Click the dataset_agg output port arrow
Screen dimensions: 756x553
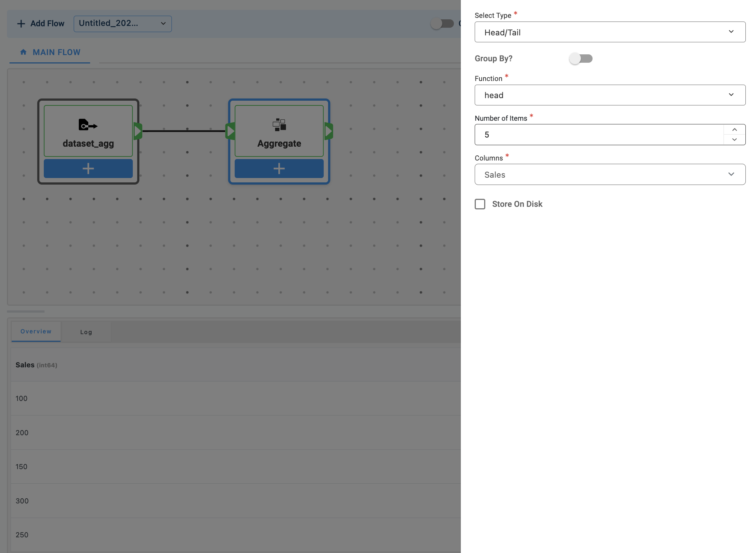coord(138,131)
